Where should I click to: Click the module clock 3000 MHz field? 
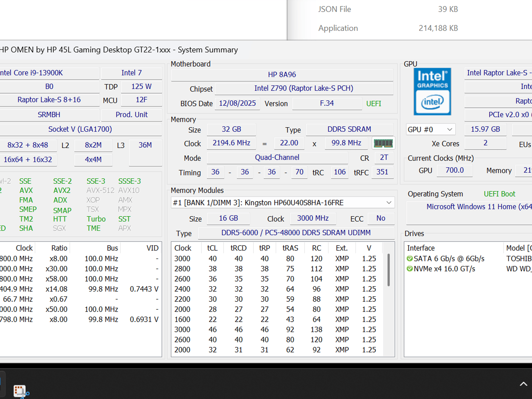pos(313,218)
